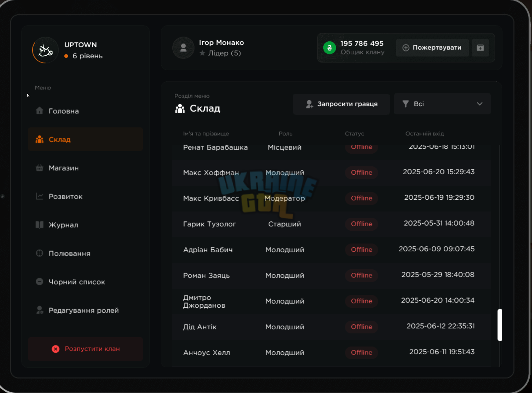532x393 pixels.
Task: Click the 6 рівень clan level label
Action: pos(88,56)
